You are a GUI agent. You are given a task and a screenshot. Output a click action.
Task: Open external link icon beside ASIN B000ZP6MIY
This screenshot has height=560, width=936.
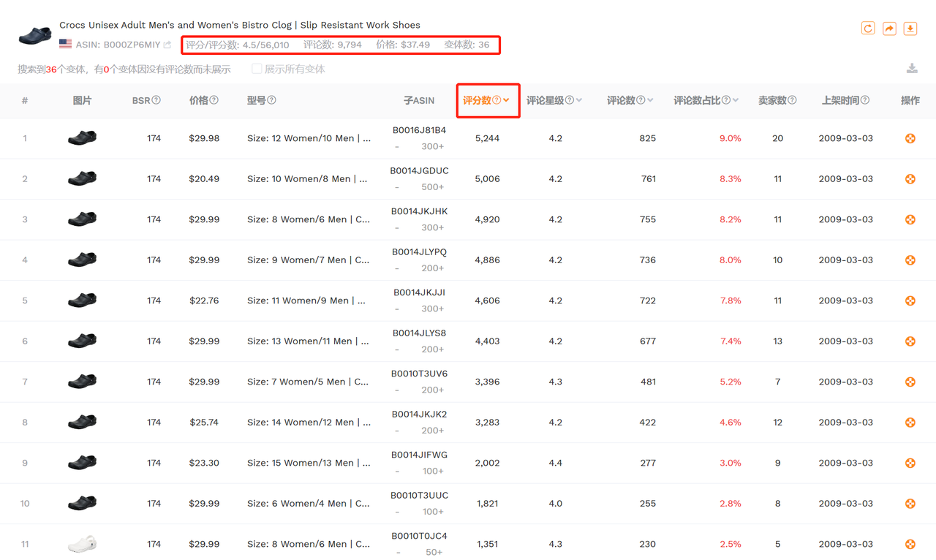coord(167,45)
